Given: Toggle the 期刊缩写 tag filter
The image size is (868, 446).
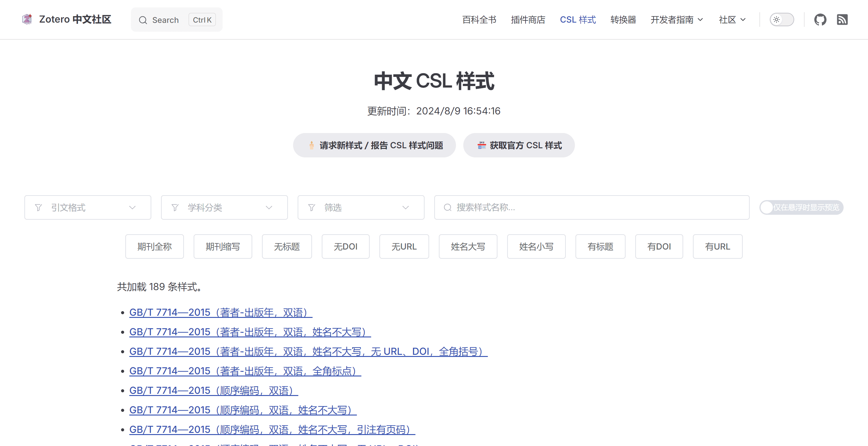Looking at the screenshot, I should click(x=223, y=246).
